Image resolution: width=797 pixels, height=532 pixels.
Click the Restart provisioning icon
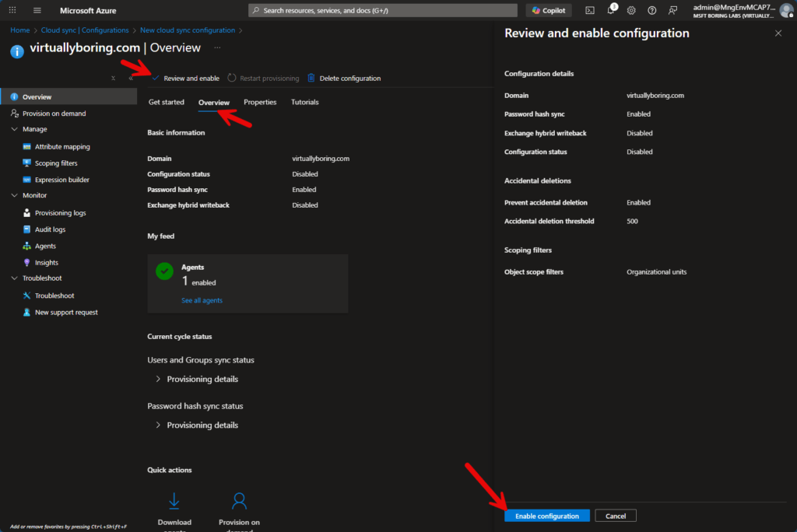232,78
